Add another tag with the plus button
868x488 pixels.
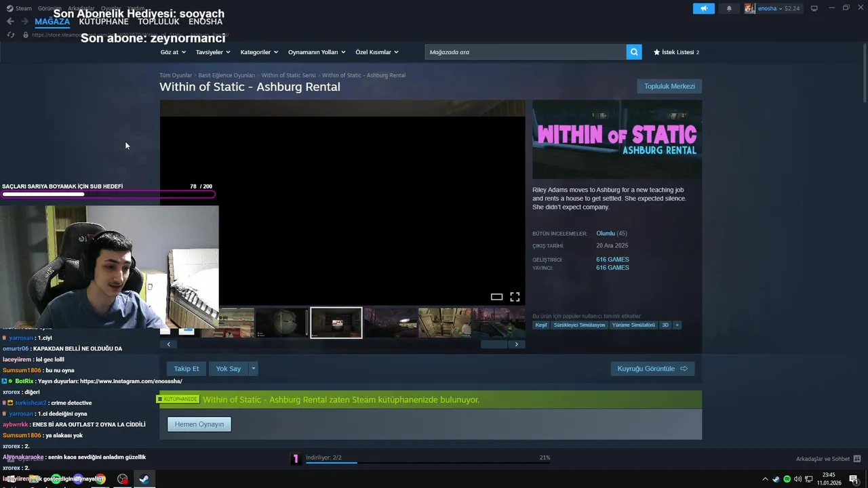pyautogui.click(x=677, y=325)
